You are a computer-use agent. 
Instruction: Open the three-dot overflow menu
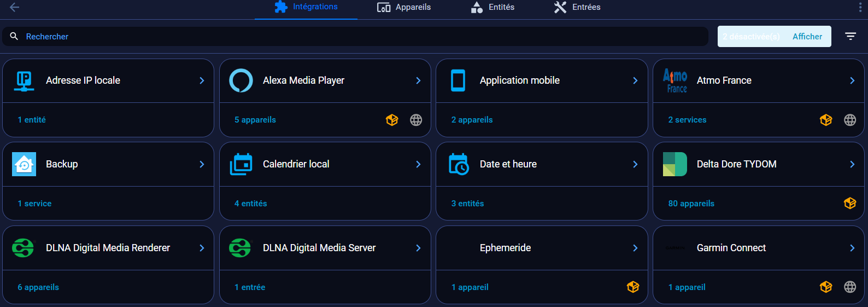coord(860,7)
